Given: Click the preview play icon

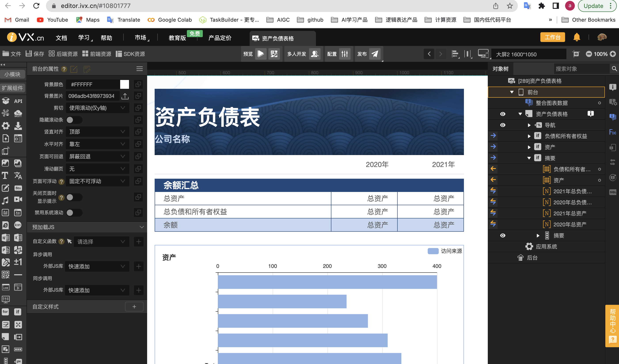Looking at the screenshot, I should (x=261, y=54).
